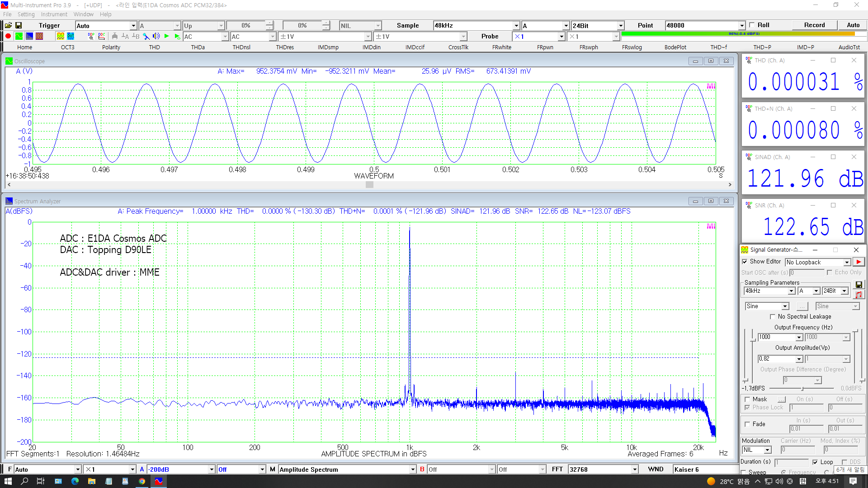Open the Help menu
This screenshot has width=868, height=488.
click(106, 14)
